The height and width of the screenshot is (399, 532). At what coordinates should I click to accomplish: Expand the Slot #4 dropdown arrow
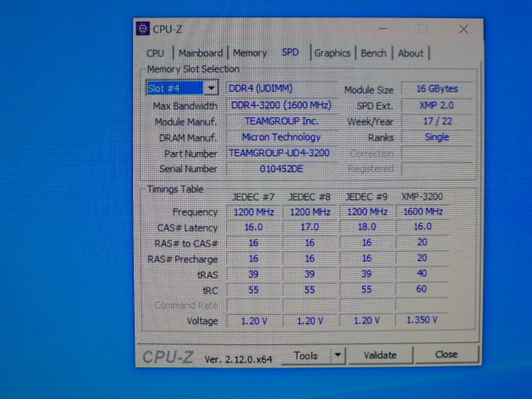click(x=211, y=89)
